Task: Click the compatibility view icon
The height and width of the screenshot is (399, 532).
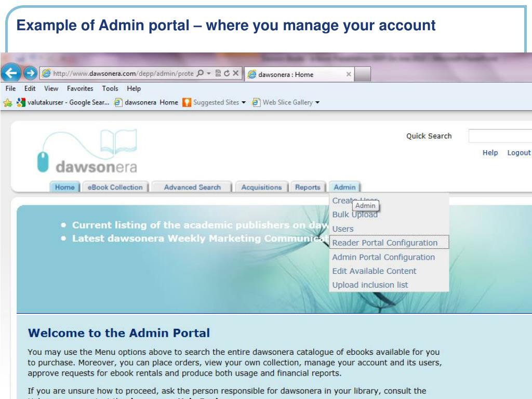Action: click(218, 73)
